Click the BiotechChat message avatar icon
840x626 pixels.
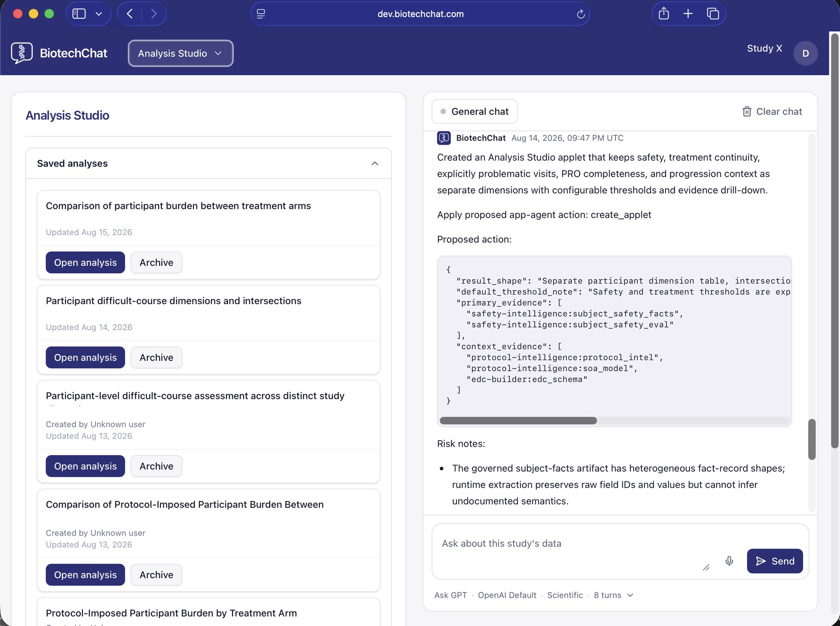coord(444,138)
